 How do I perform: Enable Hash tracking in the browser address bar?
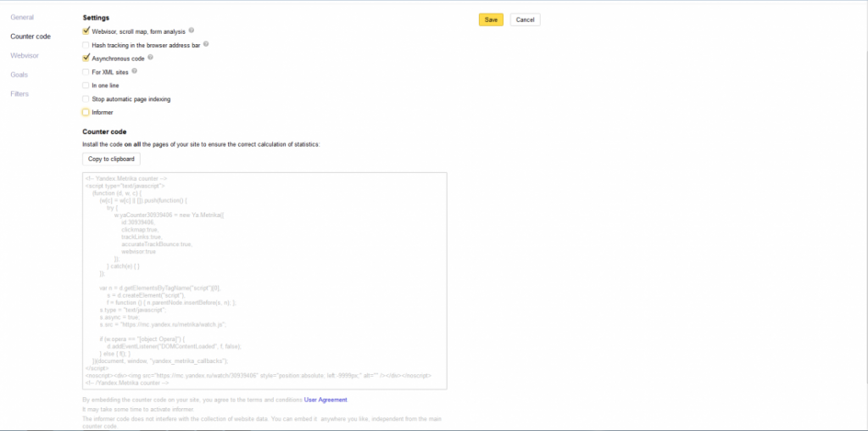tap(86, 45)
